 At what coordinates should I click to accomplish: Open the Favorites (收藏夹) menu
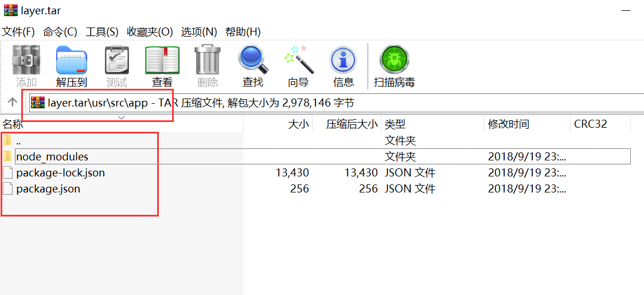[150, 32]
